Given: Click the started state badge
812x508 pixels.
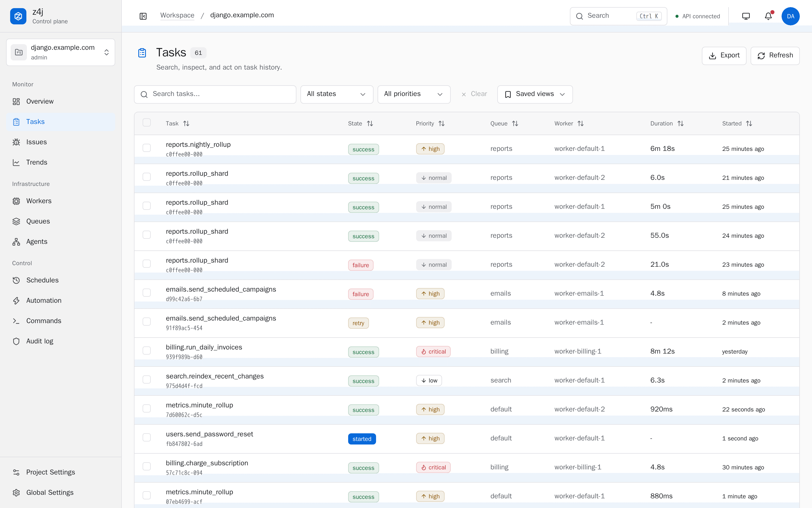Looking at the screenshot, I should 362,439.
